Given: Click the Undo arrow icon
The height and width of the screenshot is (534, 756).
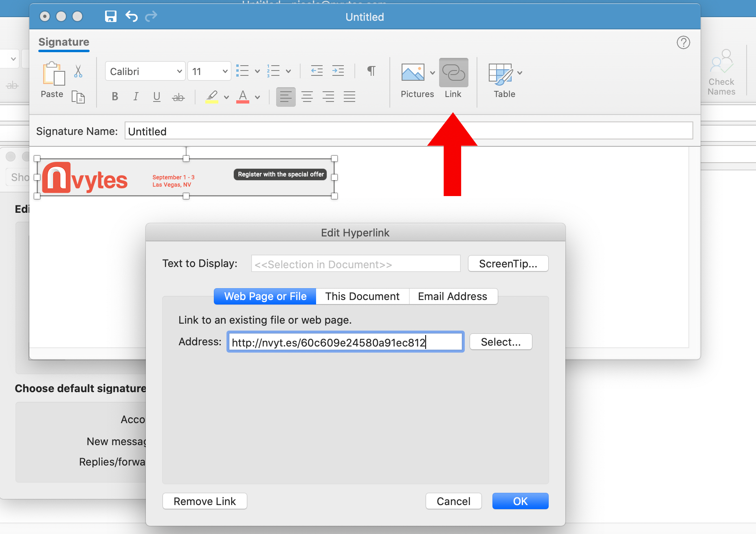Looking at the screenshot, I should click(x=131, y=16).
